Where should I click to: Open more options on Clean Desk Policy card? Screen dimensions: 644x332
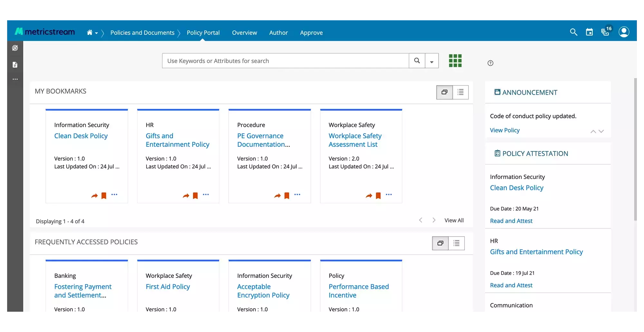pos(114,194)
